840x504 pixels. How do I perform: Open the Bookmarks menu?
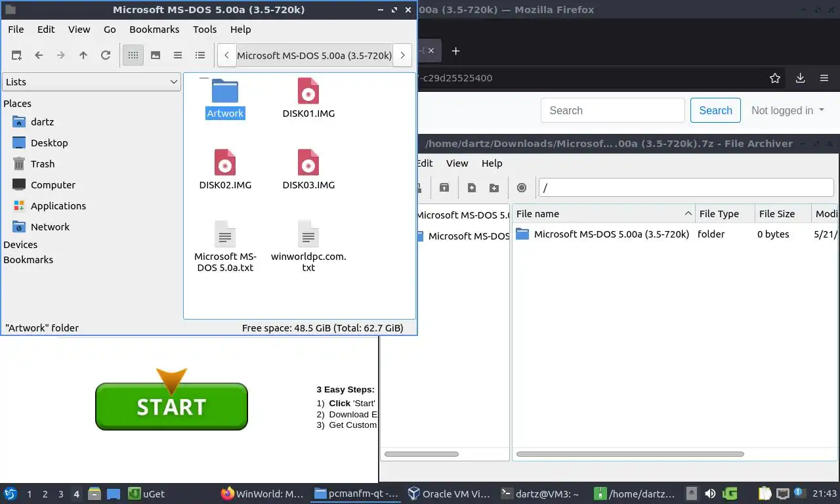point(154,30)
